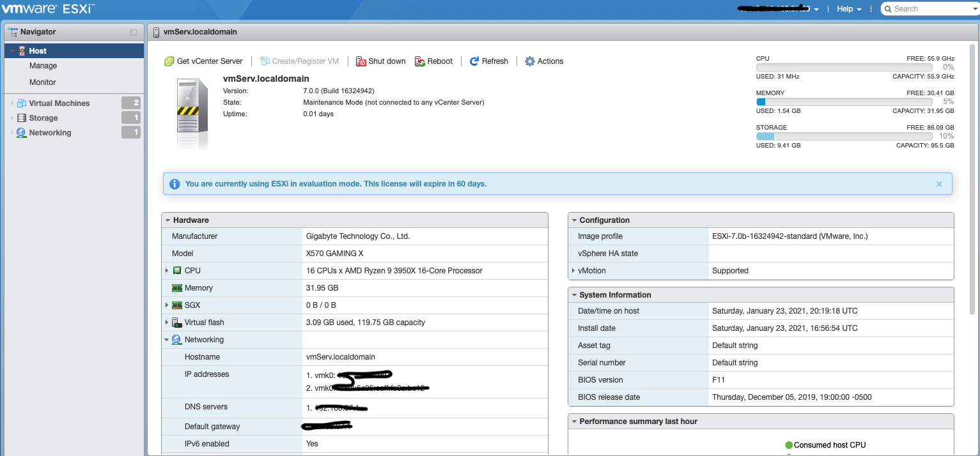
Task: Click the Maintenance Mode state text
Action: [394, 102]
